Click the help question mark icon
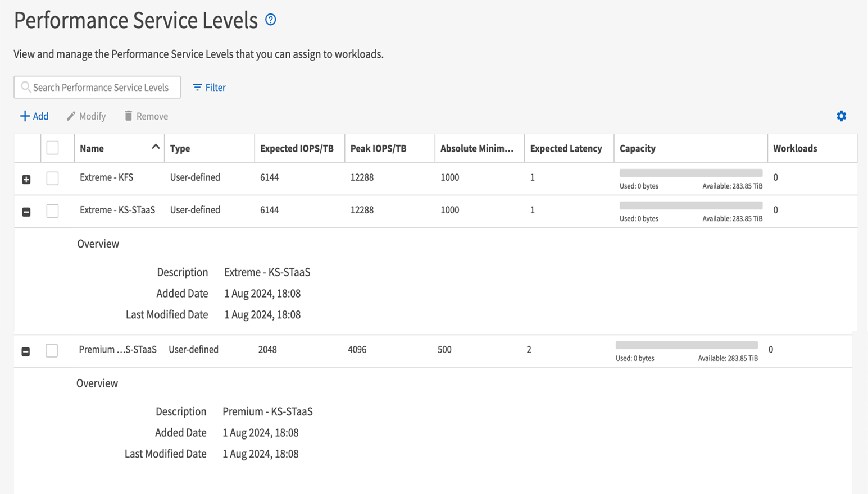Image resolution: width=868 pixels, height=494 pixels. point(270,20)
